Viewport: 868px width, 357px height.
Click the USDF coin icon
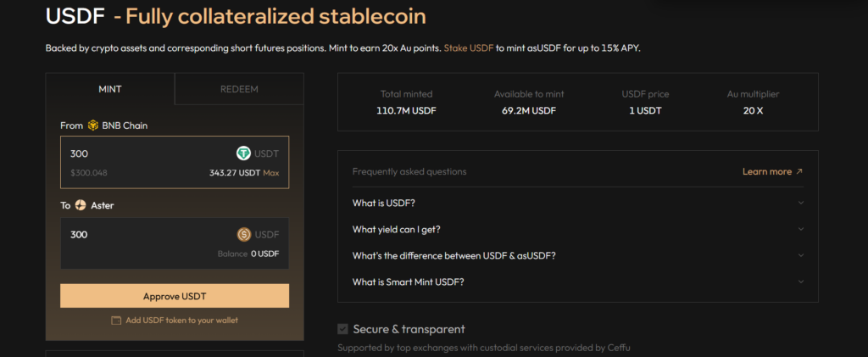(x=244, y=235)
